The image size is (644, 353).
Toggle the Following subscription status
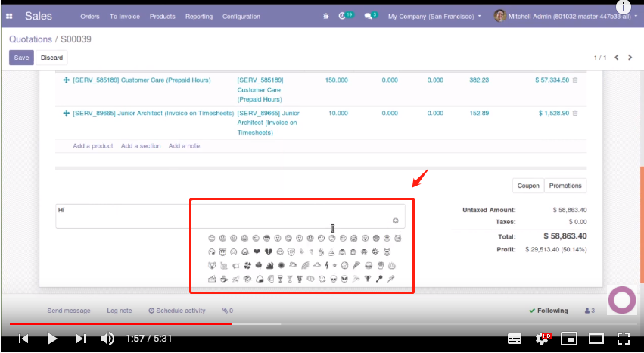click(548, 311)
